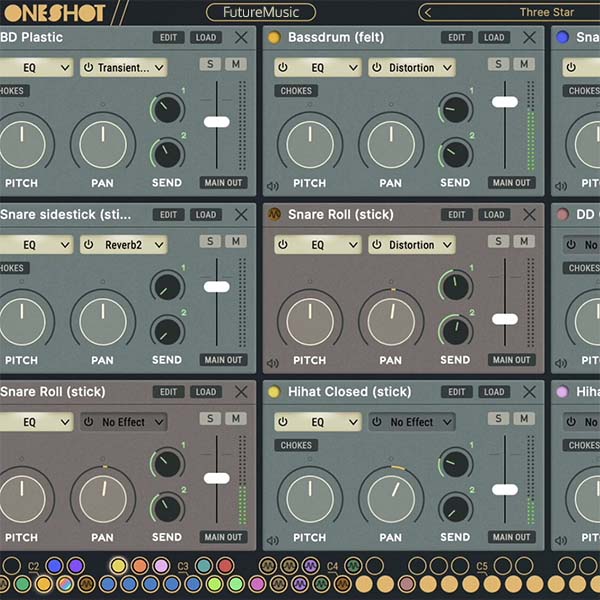Select the purple pad right of C2

coord(76,566)
